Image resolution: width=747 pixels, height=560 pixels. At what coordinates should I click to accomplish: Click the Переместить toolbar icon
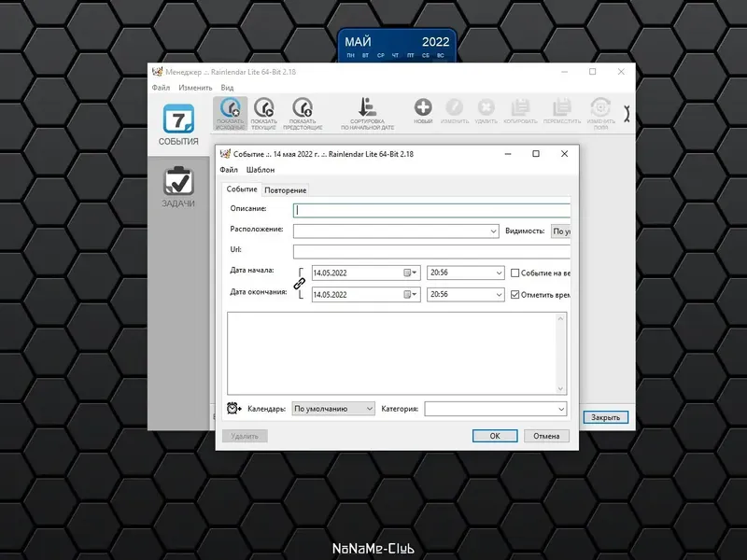pos(562,111)
